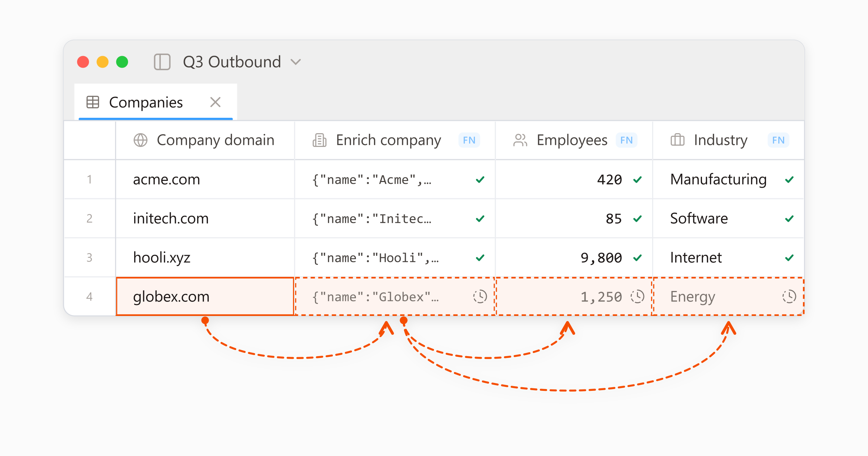Click the checkmark beside Manufacturing
868x456 pixels.
[790, 180]
